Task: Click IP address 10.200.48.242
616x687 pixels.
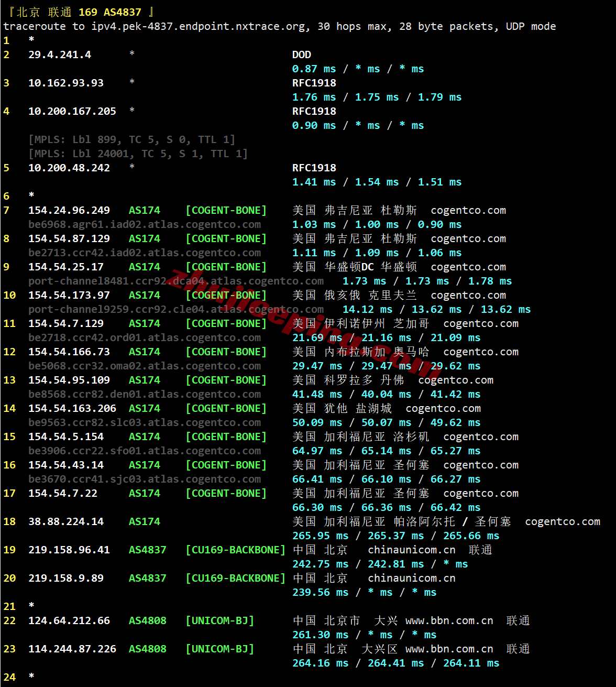Action: coord(69,168)
